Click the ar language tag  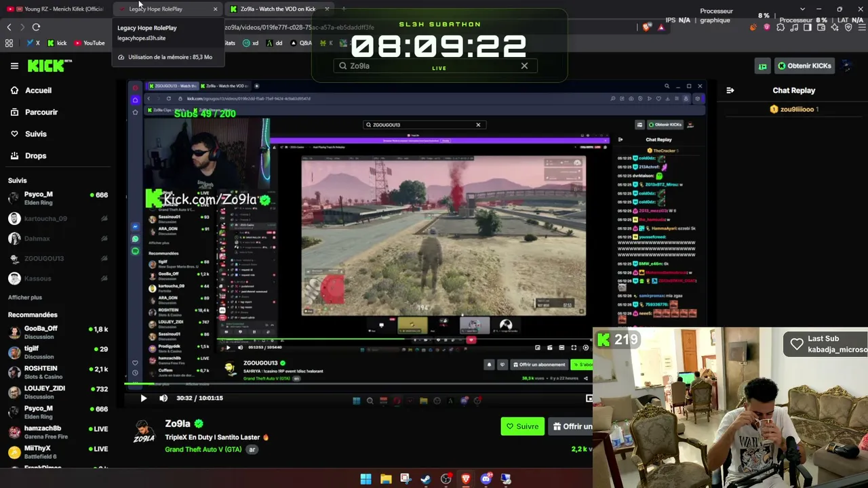click(x=252, y=449)
